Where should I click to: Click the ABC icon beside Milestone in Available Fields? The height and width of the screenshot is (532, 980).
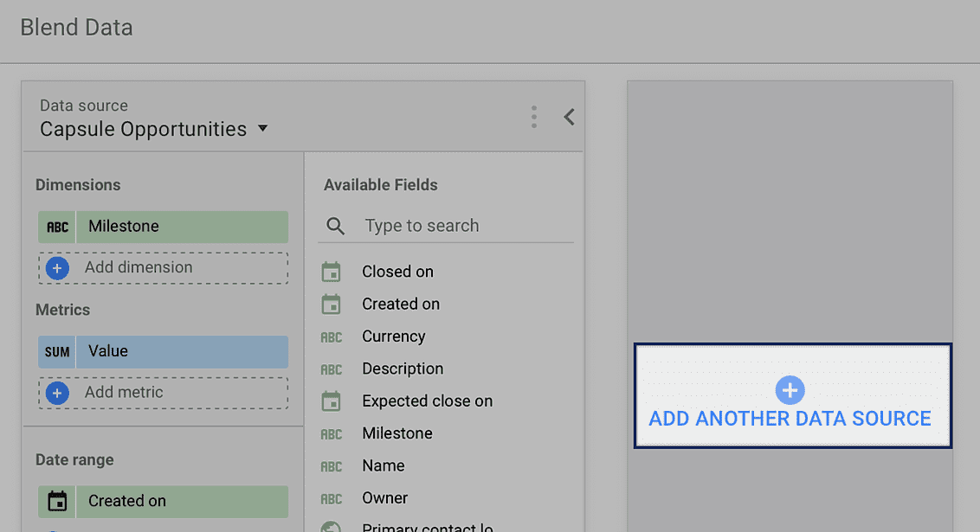click(x=332, y=434)
